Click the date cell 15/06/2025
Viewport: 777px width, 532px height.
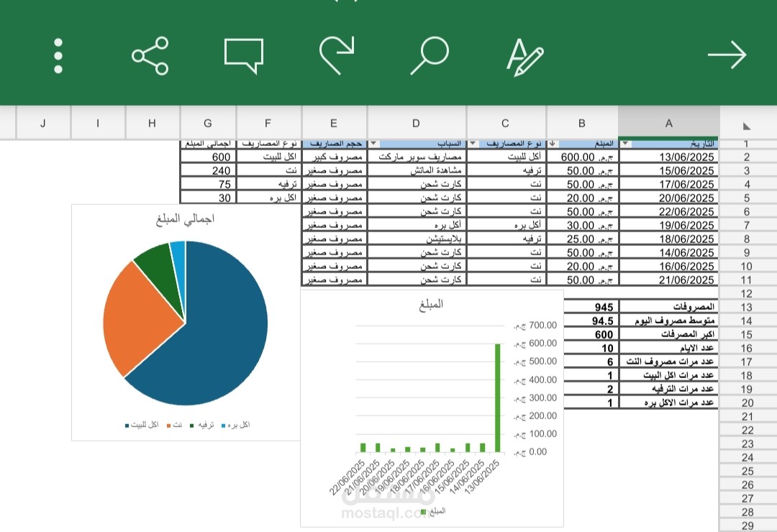click(x=668, y=170)
